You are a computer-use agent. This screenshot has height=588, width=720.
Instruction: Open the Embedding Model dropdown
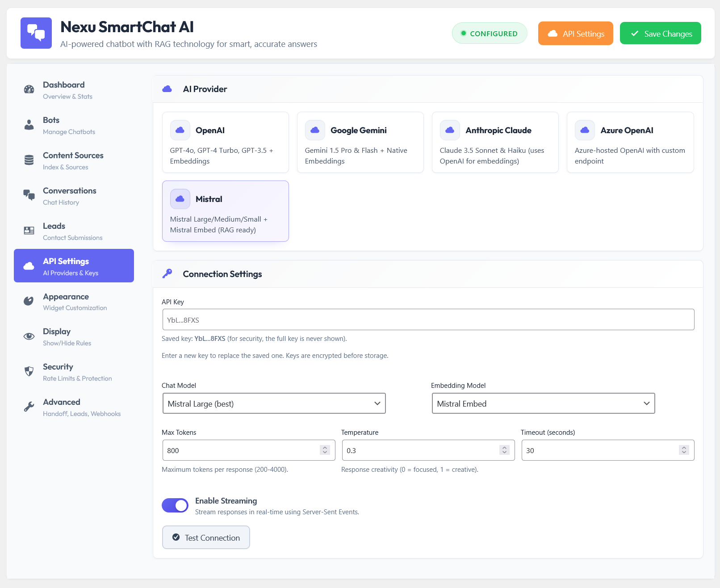(543, 403)
